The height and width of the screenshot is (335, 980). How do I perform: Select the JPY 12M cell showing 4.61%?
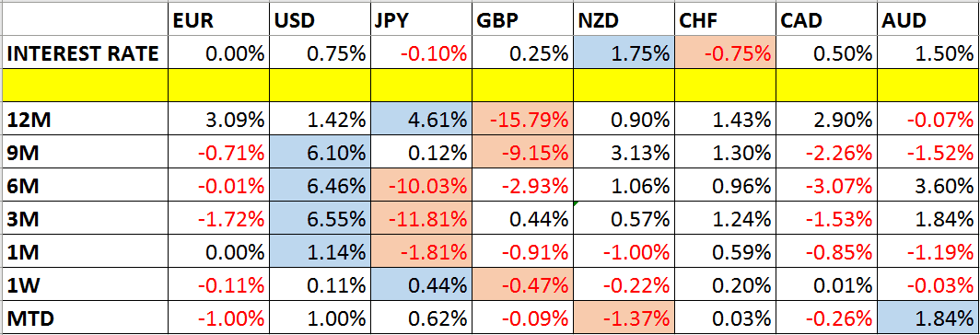tap(421, 119)
